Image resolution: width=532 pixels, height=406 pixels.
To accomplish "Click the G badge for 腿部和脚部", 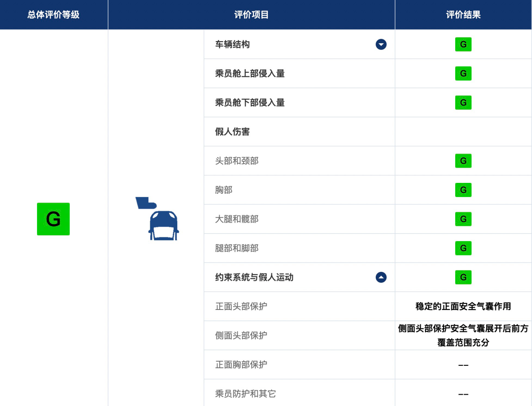I will tap(463, 248).
